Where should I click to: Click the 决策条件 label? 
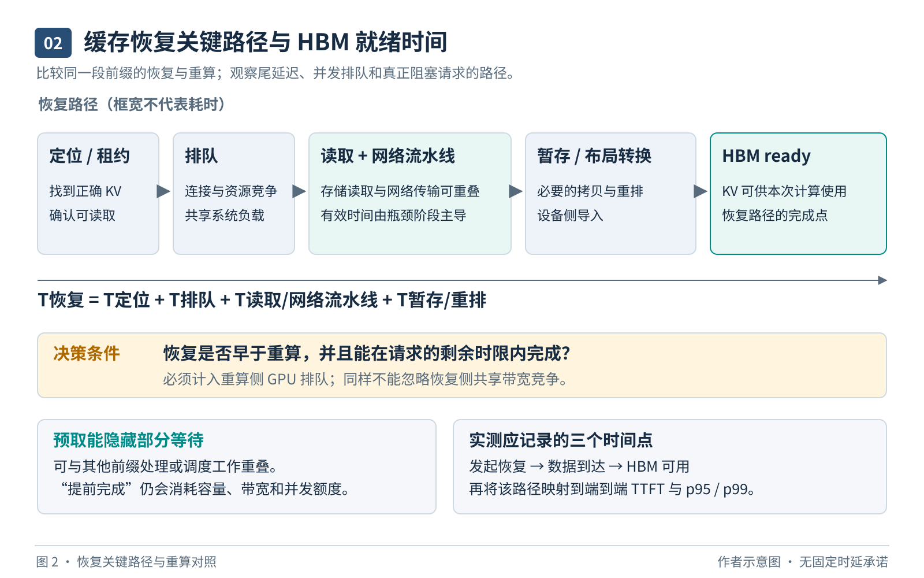(87, 354)
